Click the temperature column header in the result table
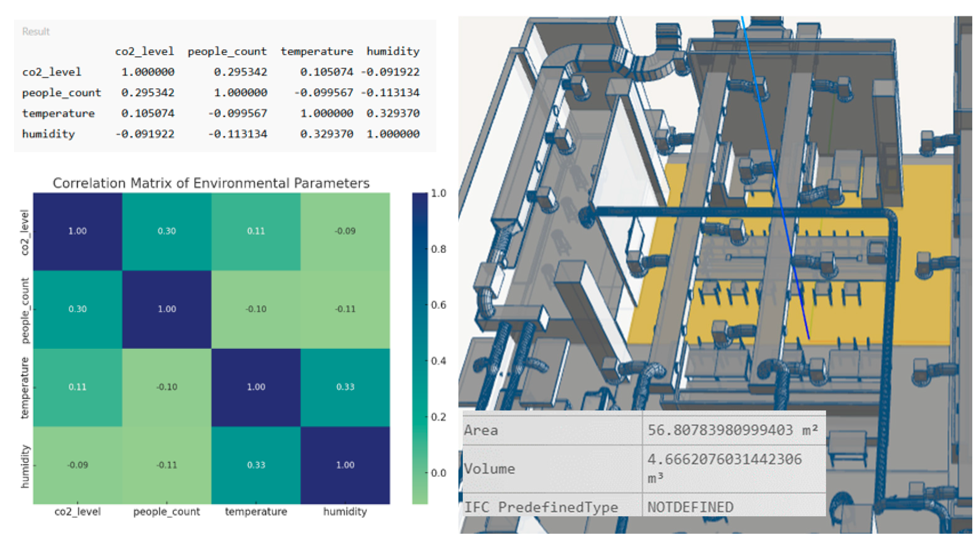 (x=317, y=51)
